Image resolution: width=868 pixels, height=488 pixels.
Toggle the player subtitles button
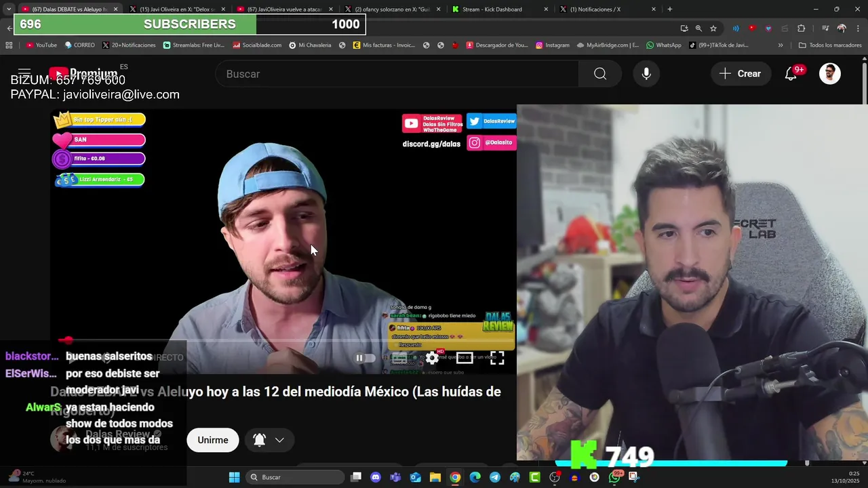tap(399, 358)
